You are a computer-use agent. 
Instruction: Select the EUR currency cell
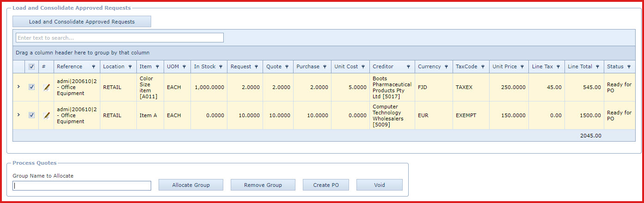434,115
